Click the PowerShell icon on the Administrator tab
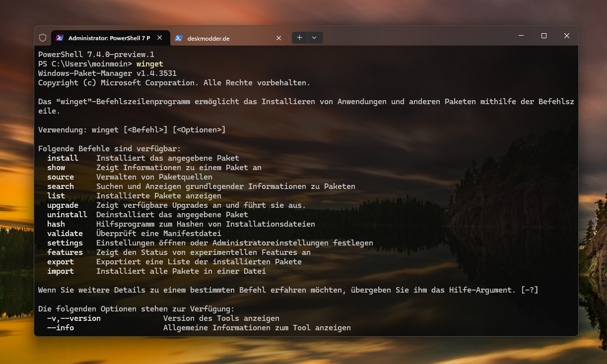 click(60, 38)
